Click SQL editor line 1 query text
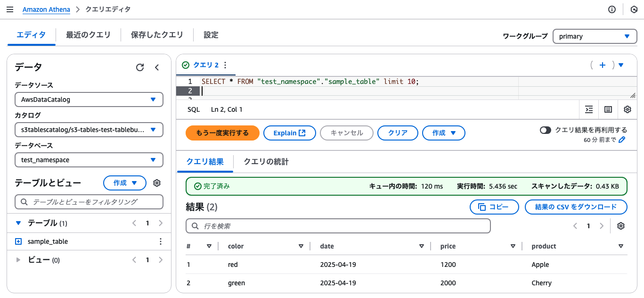 point(310,82)
